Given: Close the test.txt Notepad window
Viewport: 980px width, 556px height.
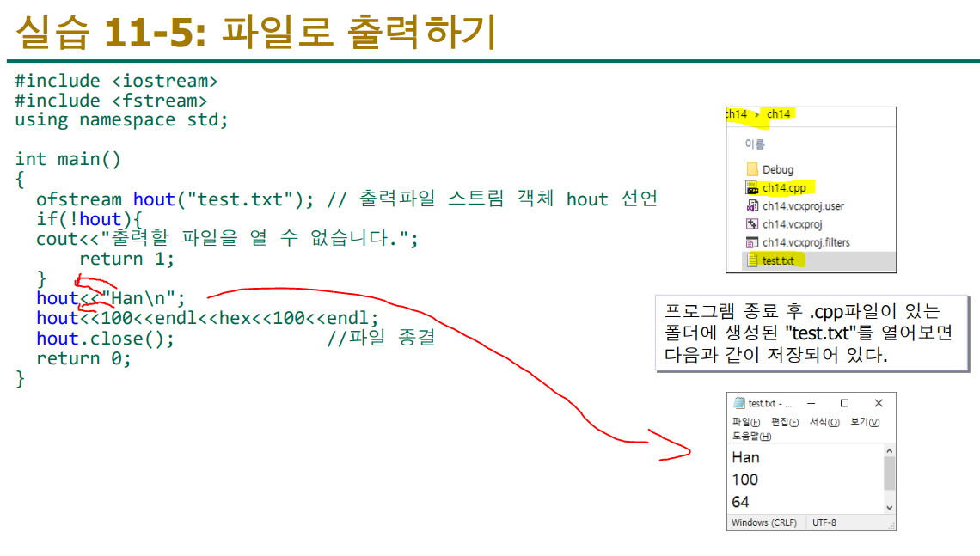Looking at the screenshot, I should point(879,403).
